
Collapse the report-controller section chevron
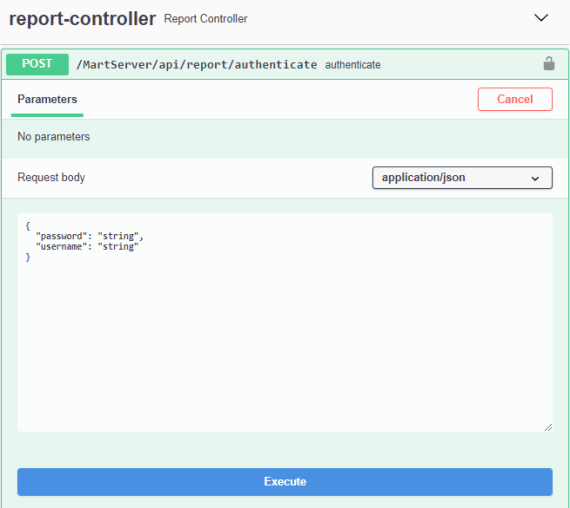pos(541,17)
